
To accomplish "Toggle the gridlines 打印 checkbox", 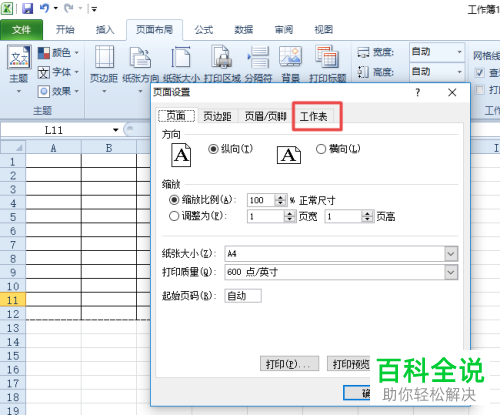I will click(x=479, y=90).
